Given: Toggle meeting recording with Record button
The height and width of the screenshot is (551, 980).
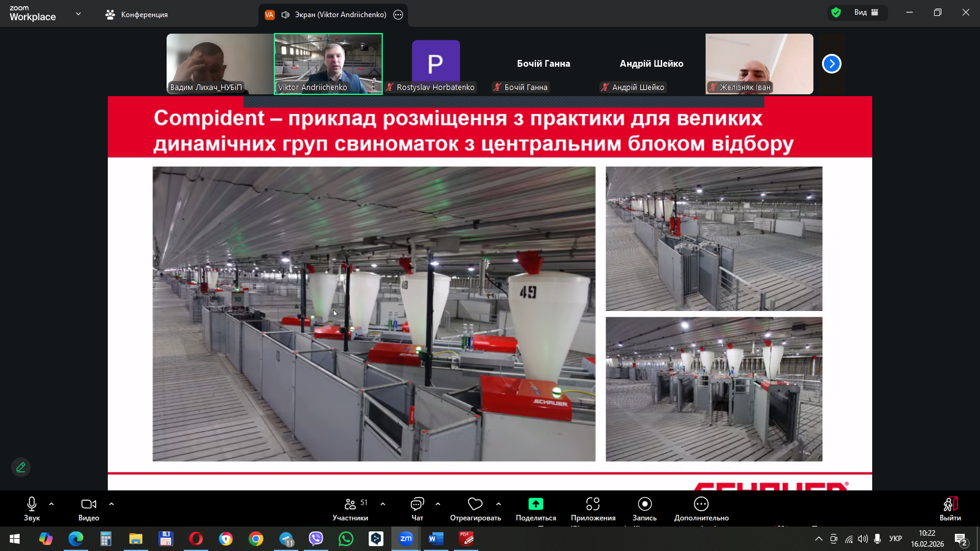Looking at the screenshot, I should pyautogui.click(x=644, y=504).
